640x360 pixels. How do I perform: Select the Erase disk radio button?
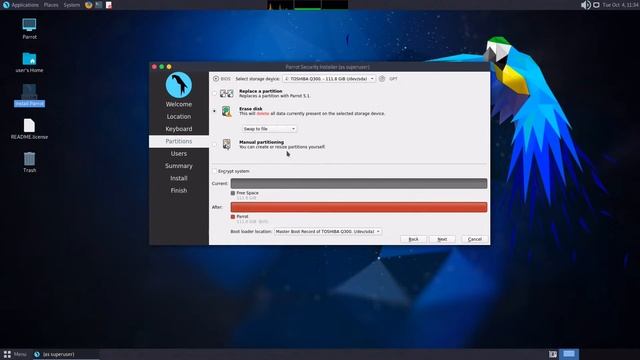[x=215, y=111]
